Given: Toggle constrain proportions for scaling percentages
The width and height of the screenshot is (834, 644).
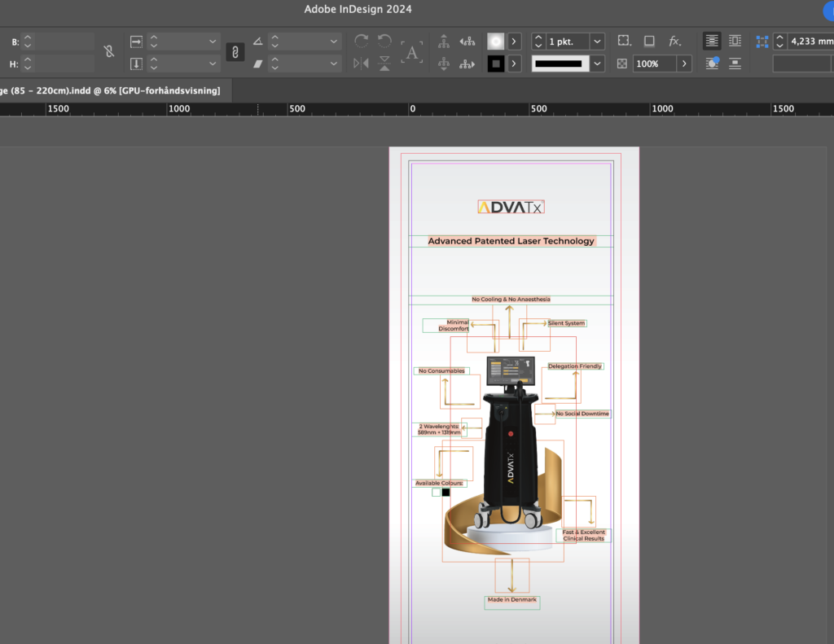Looking at the screenshot, I should pyautogui.click(x=235, y=52).
